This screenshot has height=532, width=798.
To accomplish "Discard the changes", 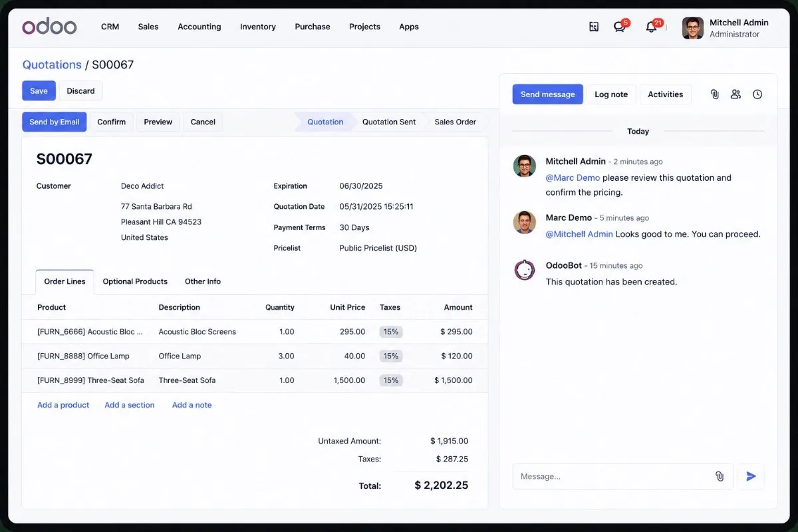I will (x=80, y=90).
